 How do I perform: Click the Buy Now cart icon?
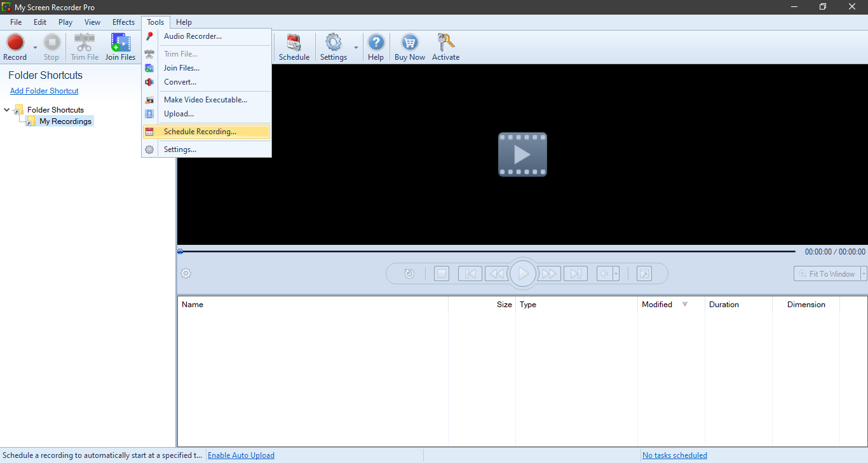pyautogui.click(x=410, y=48)
